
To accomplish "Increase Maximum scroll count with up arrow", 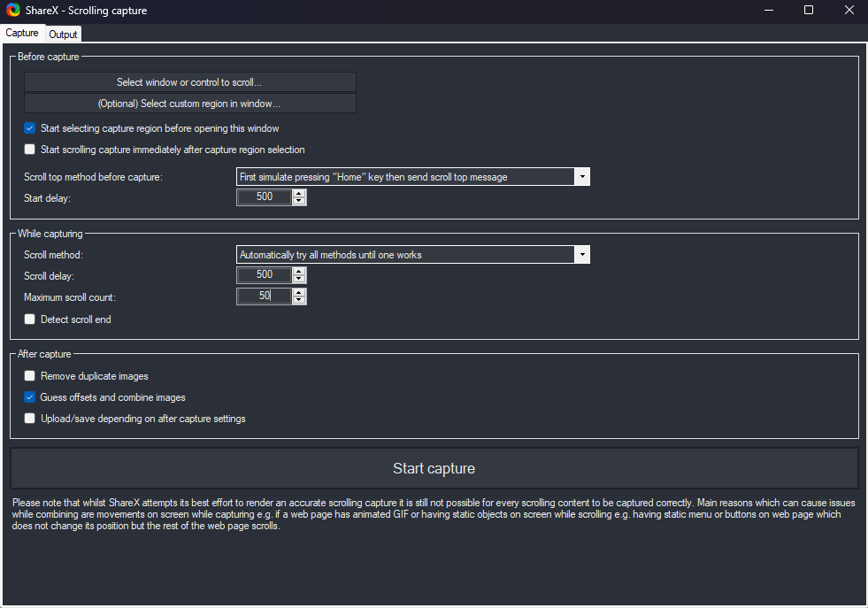I will pos(299,292).
